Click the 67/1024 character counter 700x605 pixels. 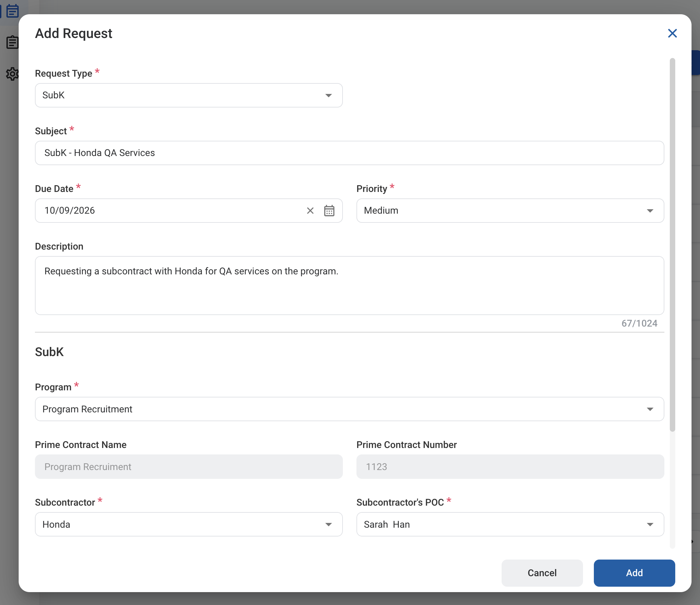click(639, 323)
